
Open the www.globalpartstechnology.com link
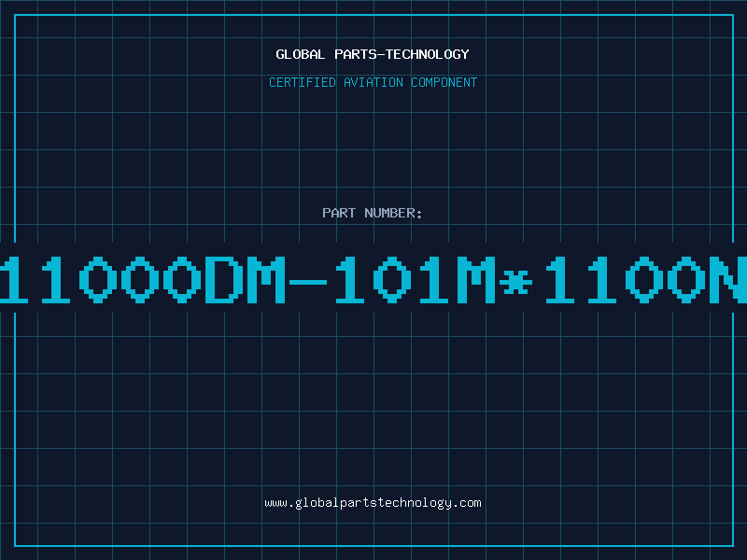[373, 503]
